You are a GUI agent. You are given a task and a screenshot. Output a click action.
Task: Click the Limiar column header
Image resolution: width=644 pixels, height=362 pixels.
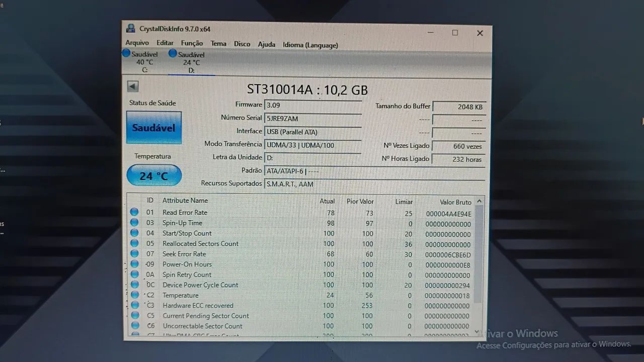(404, 202)
